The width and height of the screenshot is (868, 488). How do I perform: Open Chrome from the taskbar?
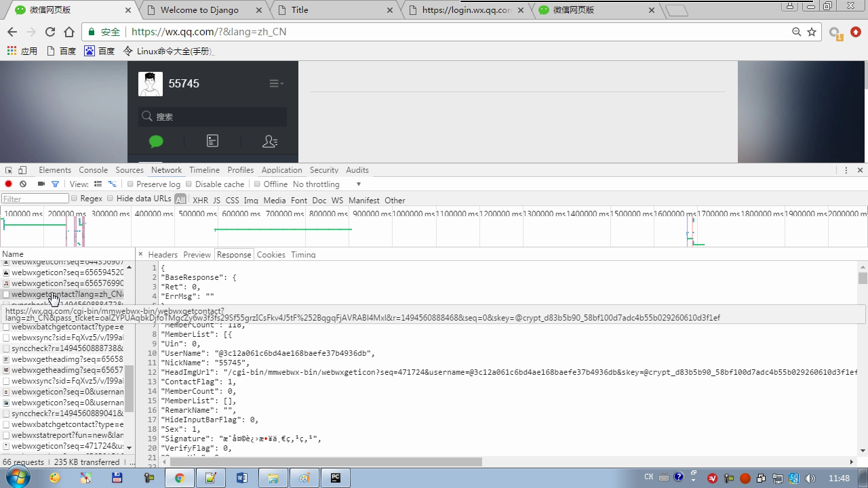[x=180, y=478]
